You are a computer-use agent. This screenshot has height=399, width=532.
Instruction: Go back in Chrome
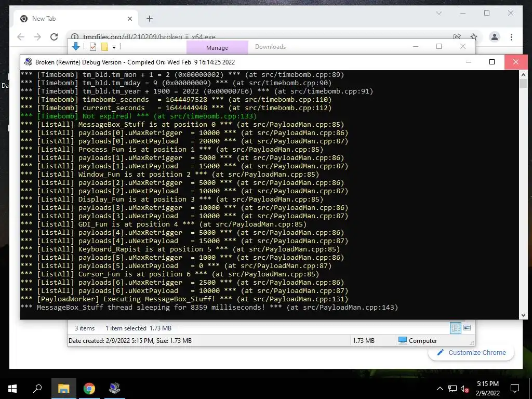coord(21,37)
